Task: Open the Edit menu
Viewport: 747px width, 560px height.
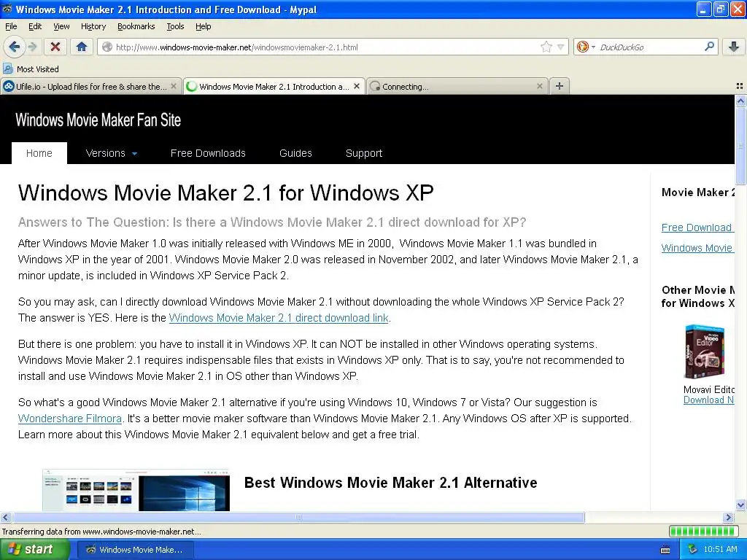Action: tap(35, 26)
